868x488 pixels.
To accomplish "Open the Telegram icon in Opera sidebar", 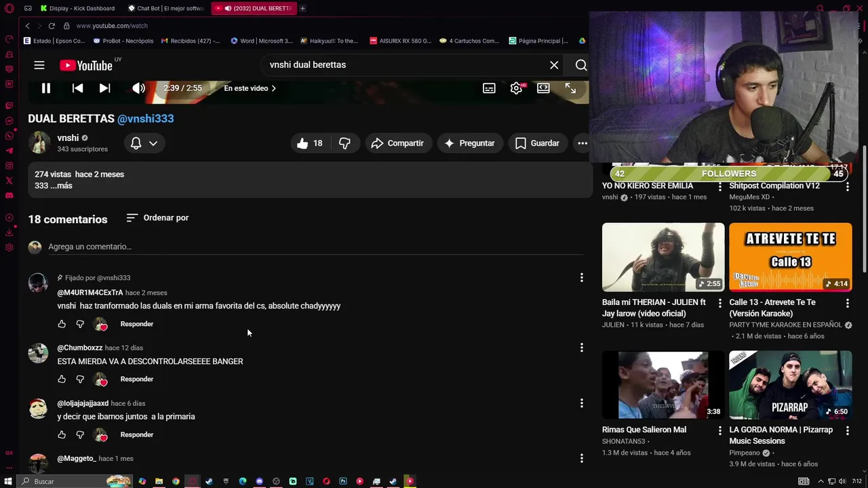I will pos(9,150).
